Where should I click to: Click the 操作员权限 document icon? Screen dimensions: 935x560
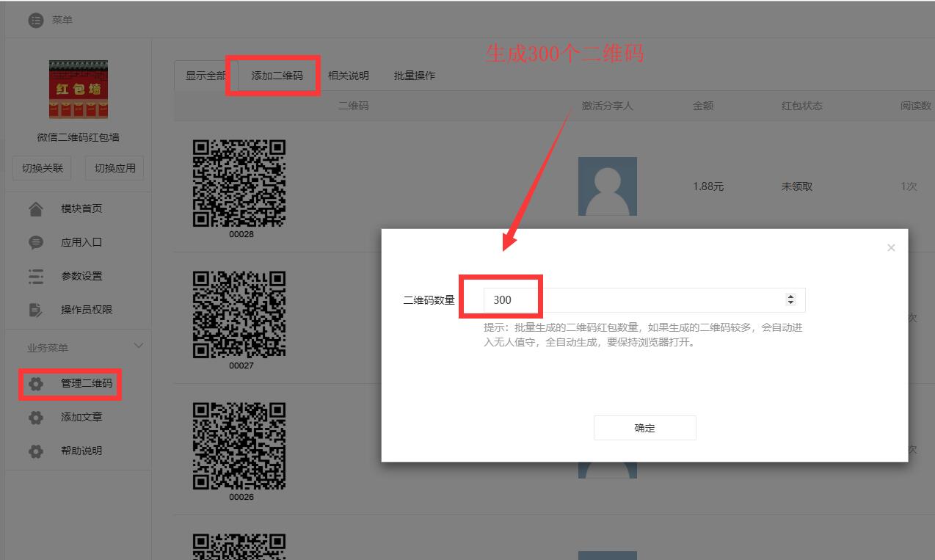point(36,310)
